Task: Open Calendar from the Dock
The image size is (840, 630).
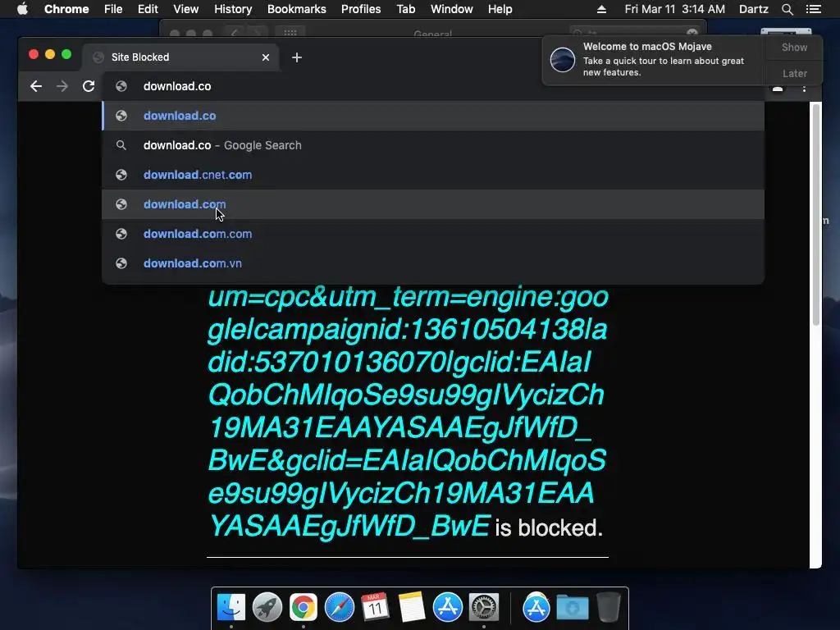Action: click(375, 607)
